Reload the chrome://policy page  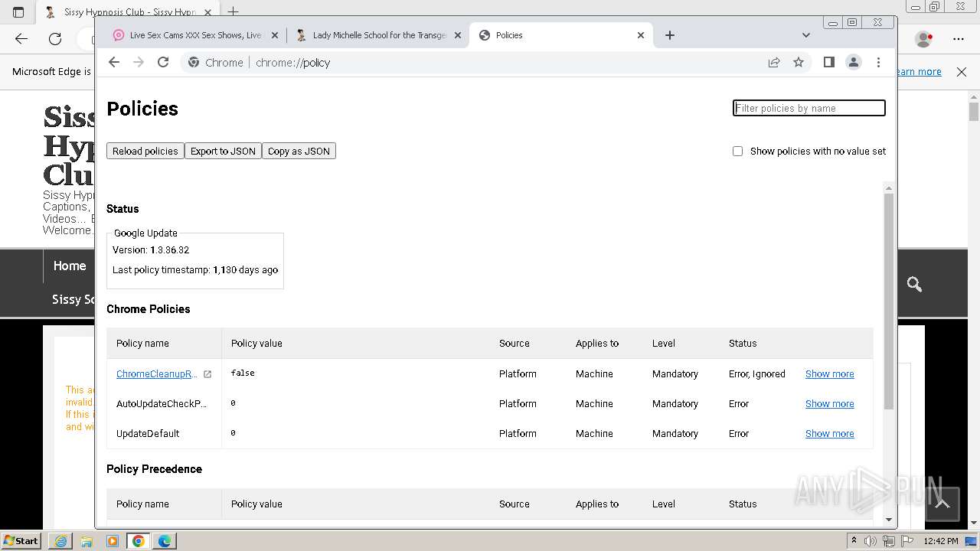(163, 63)
